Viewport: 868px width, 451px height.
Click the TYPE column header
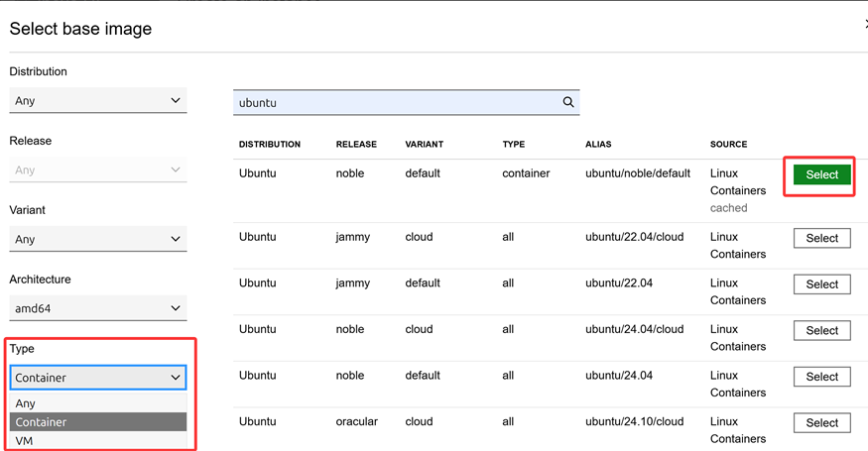coord(514,144)
